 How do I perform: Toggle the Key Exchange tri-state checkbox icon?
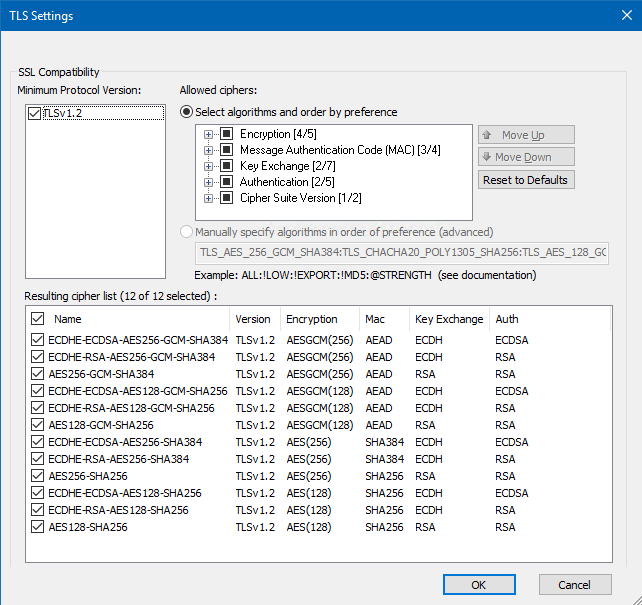(226, 166)
